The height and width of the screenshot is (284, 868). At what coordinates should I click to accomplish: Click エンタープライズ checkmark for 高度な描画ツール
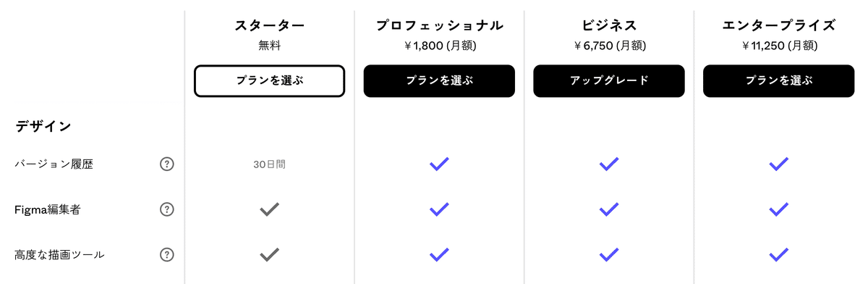pos(778,254)
